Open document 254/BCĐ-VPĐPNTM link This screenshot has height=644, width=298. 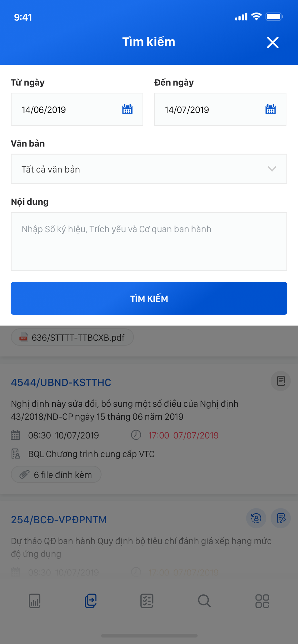click(x=59, y=520)
